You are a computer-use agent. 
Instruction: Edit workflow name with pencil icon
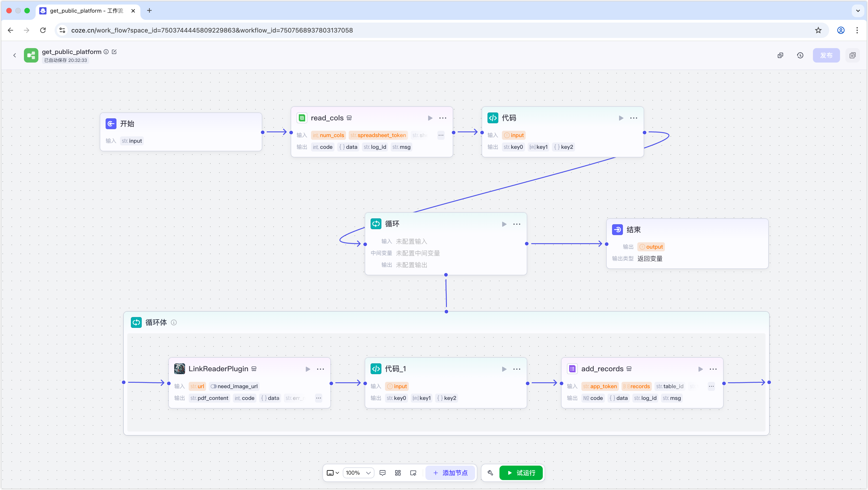click(x=114, y=51)
